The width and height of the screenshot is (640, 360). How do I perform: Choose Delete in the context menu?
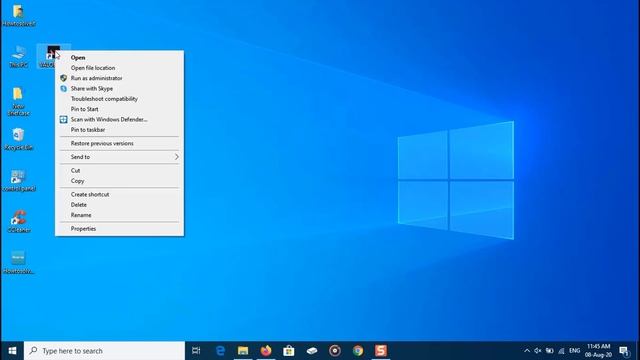tap(119, 204)
